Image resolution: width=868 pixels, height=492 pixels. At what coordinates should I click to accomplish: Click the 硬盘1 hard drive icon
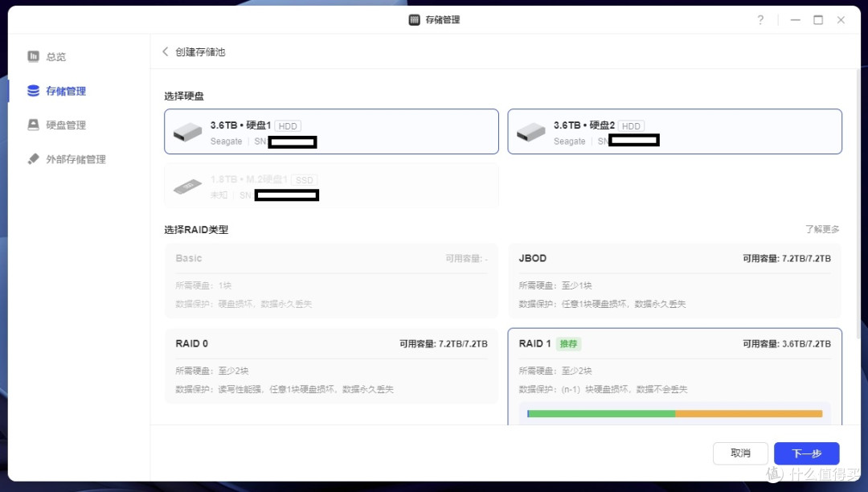tap(187, 133)
